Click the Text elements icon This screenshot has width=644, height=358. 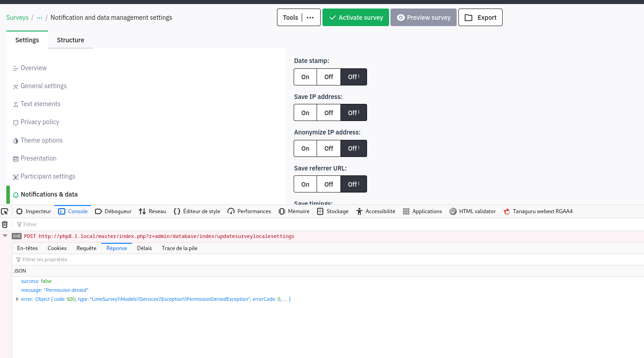[x=16, y=104]
